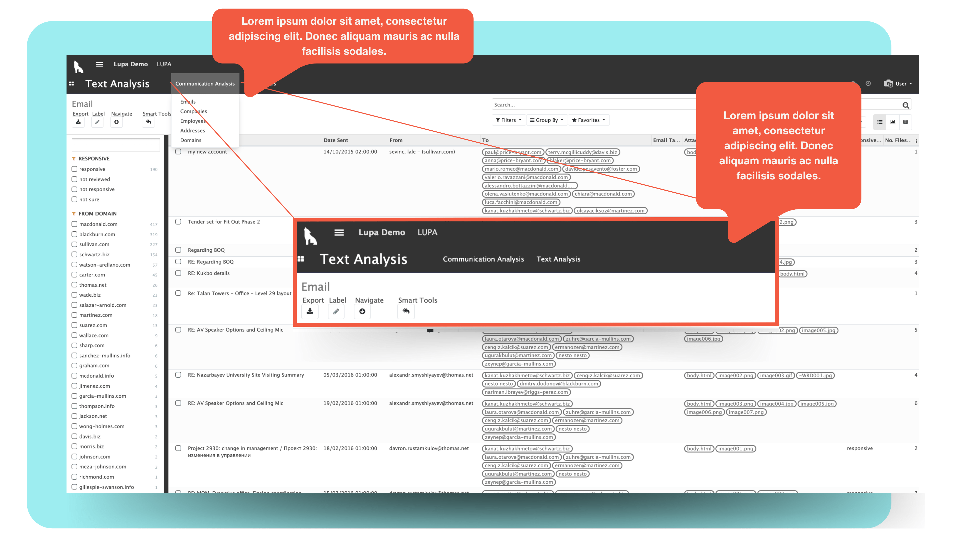
Task: Click the Smart Tools reply icon
Action: click(x=148, y=122)
